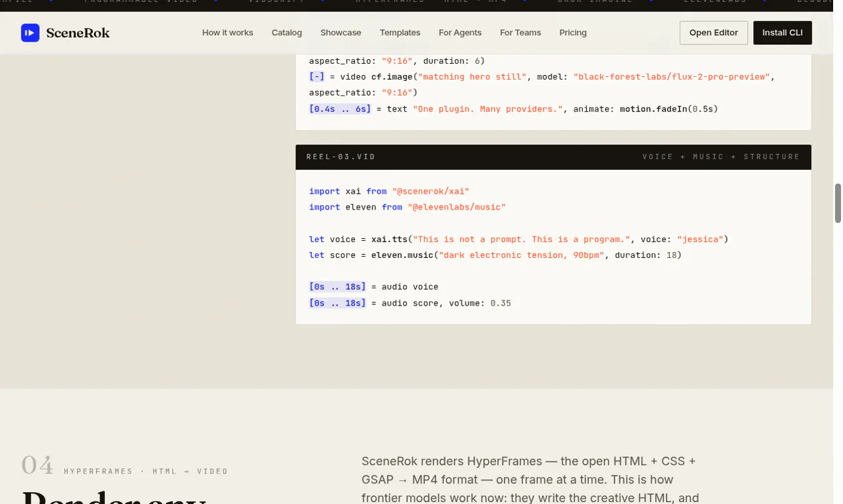Click the [0s .. 18s] range before audio score
The width and height of the screenshot is (843, 504).
click(337, 303)
